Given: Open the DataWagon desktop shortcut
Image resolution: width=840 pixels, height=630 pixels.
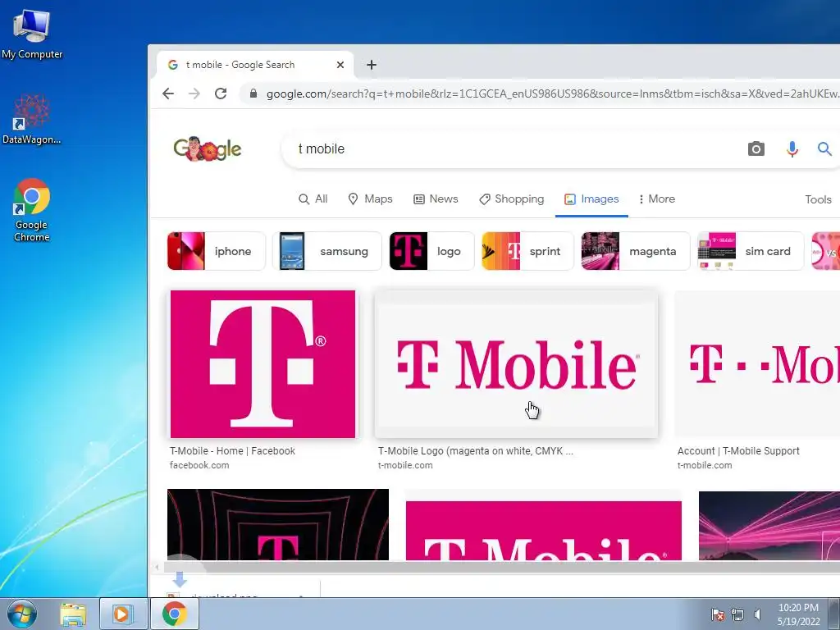Looking at the screenshot, I should point(32,119).
